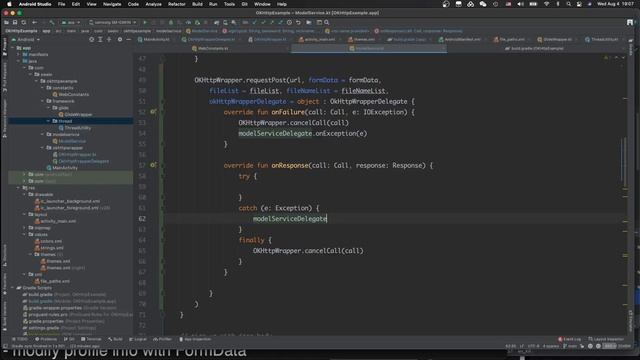Screen dimensions: 640x360
Task: Click the Open file toolbar icon
Action: 7,22
